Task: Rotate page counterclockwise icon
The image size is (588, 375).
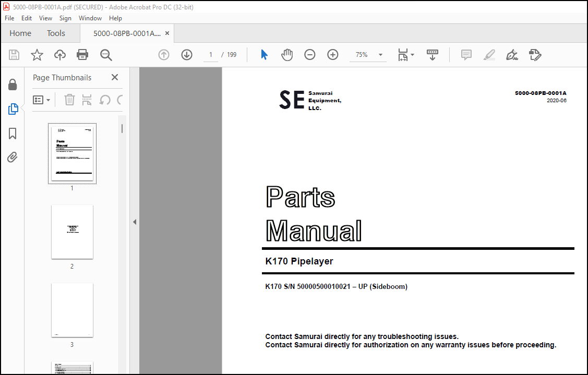Action: [105, 100]
